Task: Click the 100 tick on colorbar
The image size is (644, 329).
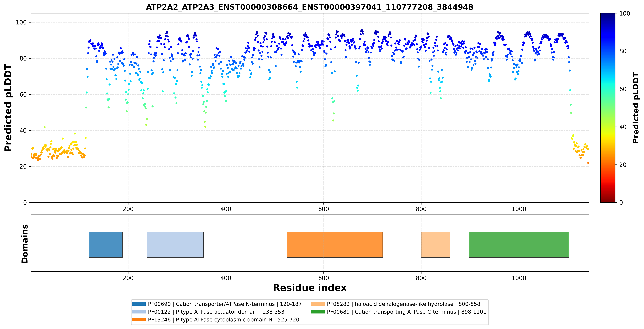Action: click(624, 14)
